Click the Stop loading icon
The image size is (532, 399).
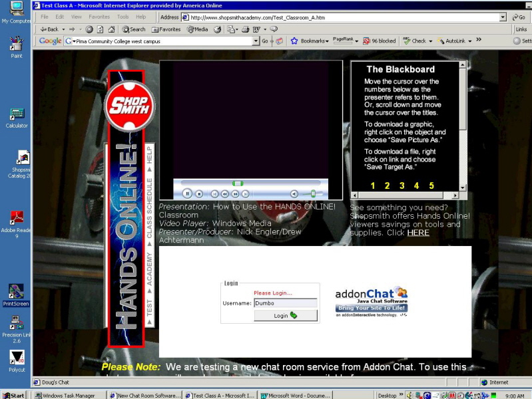point(89,29)
